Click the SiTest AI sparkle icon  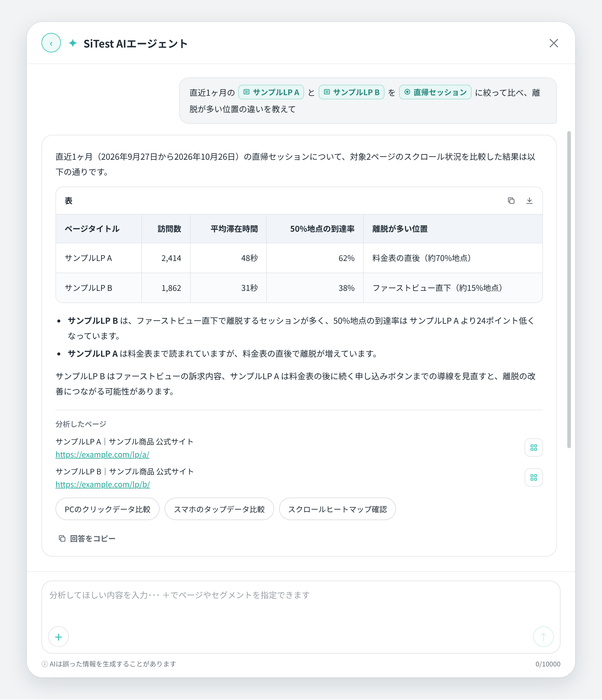73,43
